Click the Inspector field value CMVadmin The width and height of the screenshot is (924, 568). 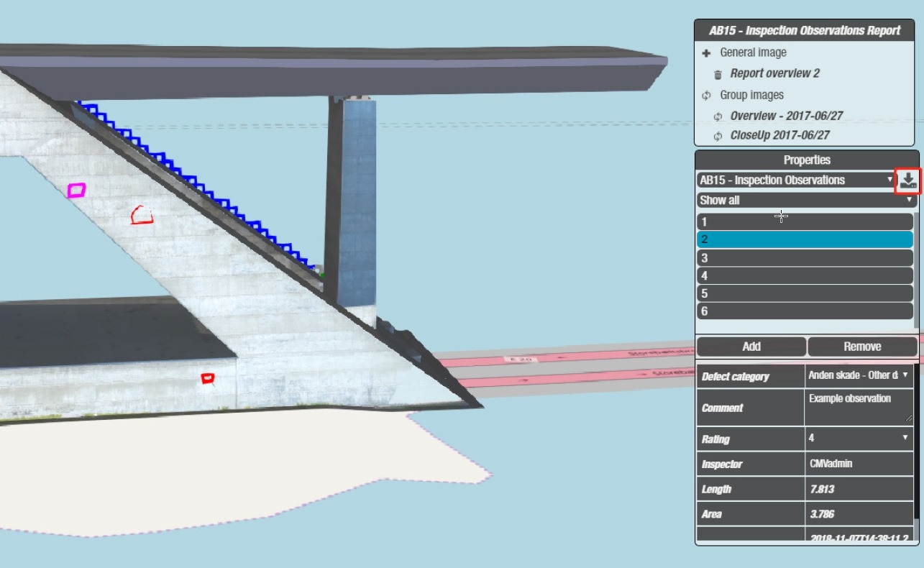(x=858, y=464)
